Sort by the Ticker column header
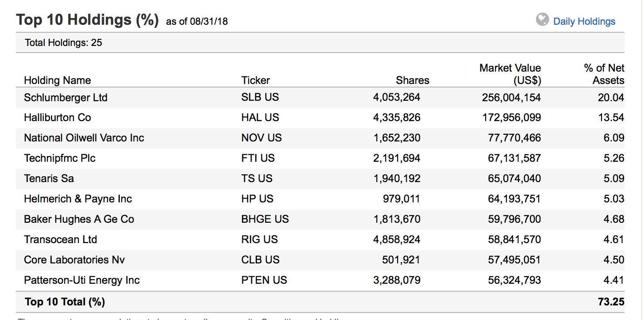The height and width of the screenshot is (320, 644). tap(255, 80)
